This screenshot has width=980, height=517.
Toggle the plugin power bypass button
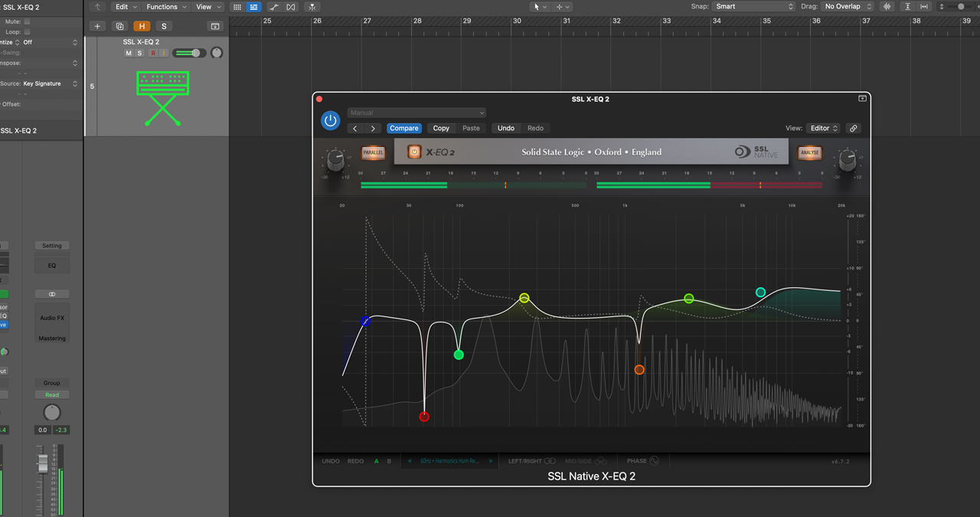[331, 120]
